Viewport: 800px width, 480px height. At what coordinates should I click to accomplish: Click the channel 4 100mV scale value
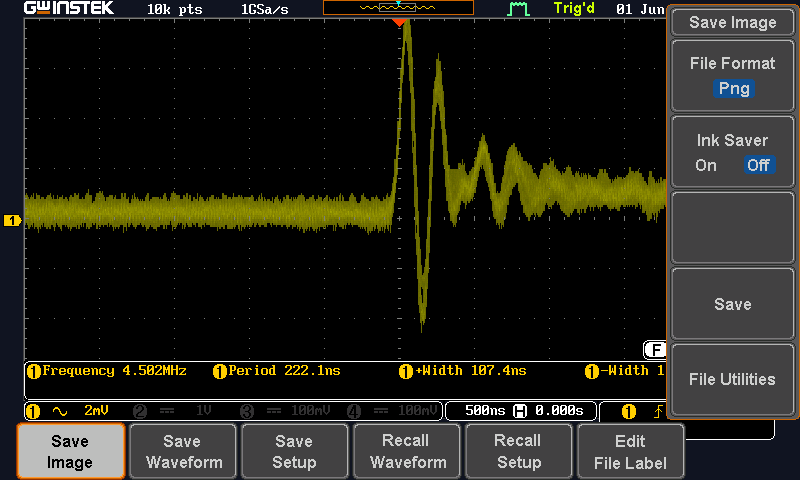click(417, 411)
